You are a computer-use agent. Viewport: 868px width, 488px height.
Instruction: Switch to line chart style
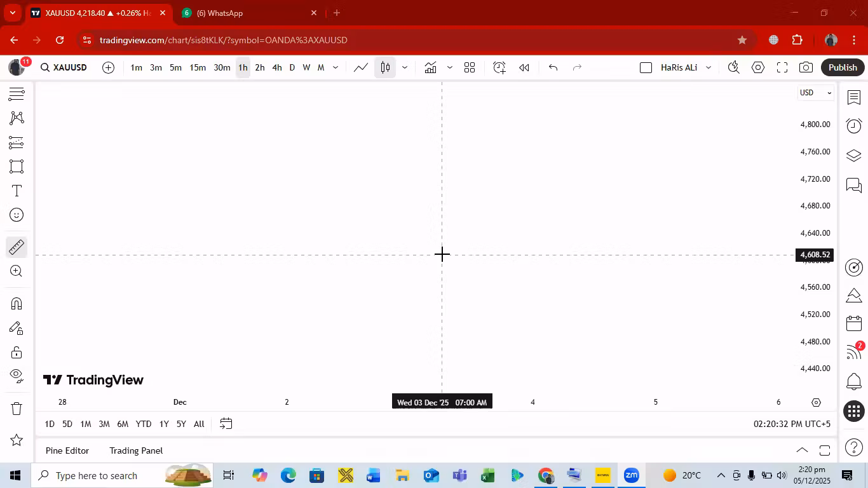click(x=361, y=67)
